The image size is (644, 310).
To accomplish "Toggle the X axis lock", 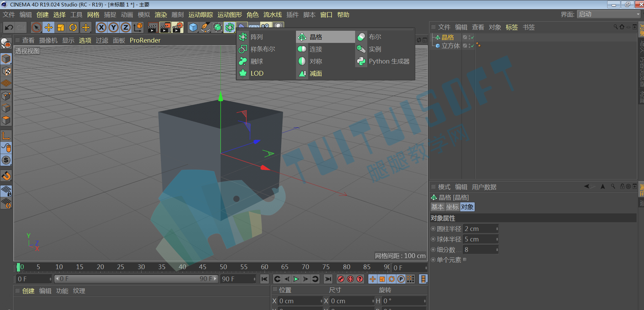I will pos(101,27).
